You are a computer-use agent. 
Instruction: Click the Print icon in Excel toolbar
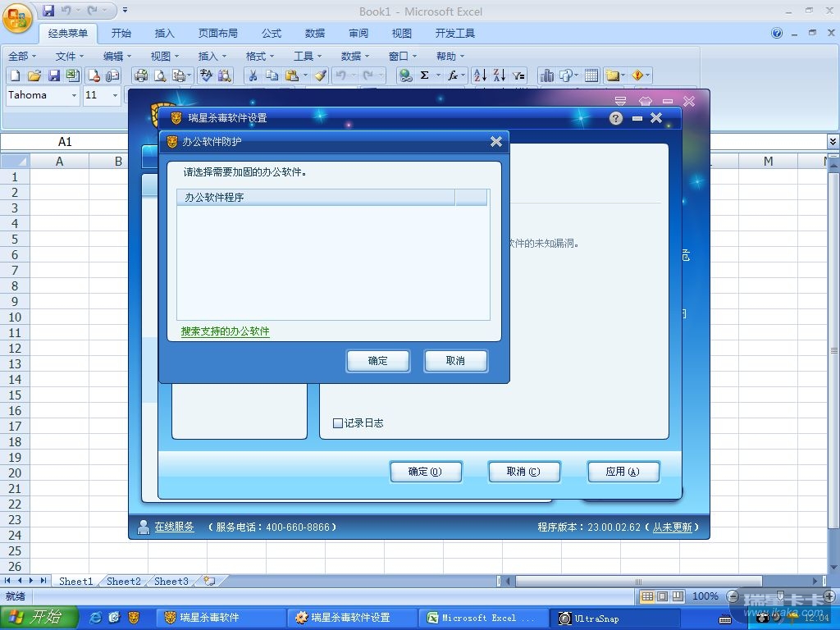point(141,75)
